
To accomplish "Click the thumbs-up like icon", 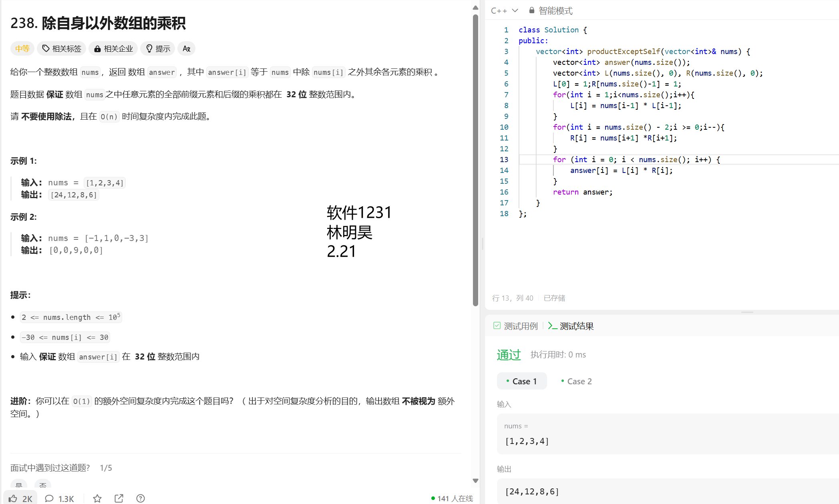I will [13, 498].
